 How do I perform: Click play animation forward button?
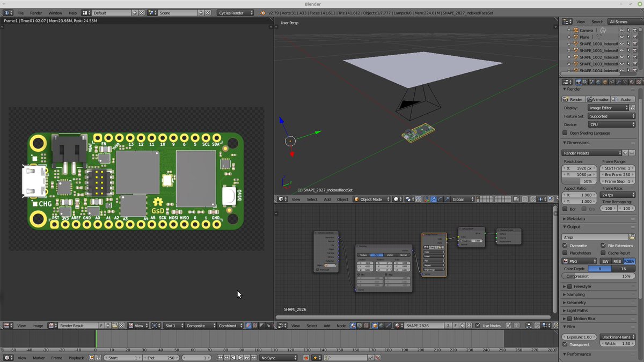tap(240, 358)
